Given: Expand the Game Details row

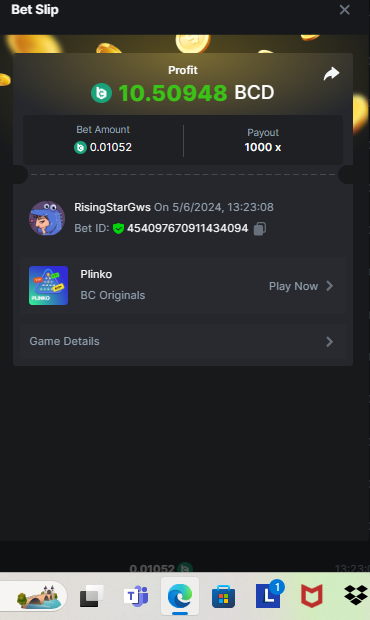Looking at the screenshot, I should pyautogui.click(x=183, y=342).
